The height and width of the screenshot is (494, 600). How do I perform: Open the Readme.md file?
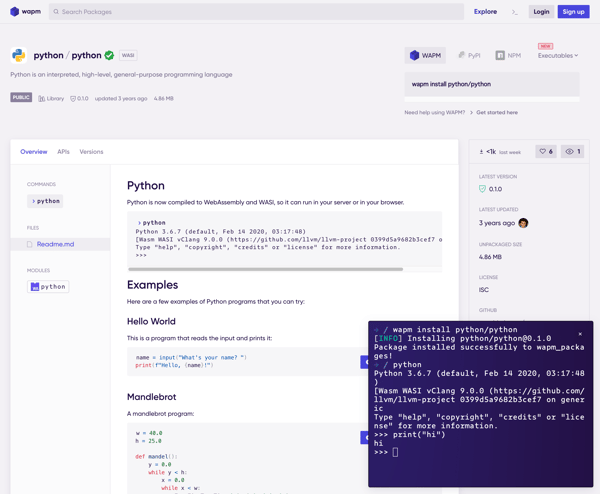pyautogui.click(x=55, y=244)
